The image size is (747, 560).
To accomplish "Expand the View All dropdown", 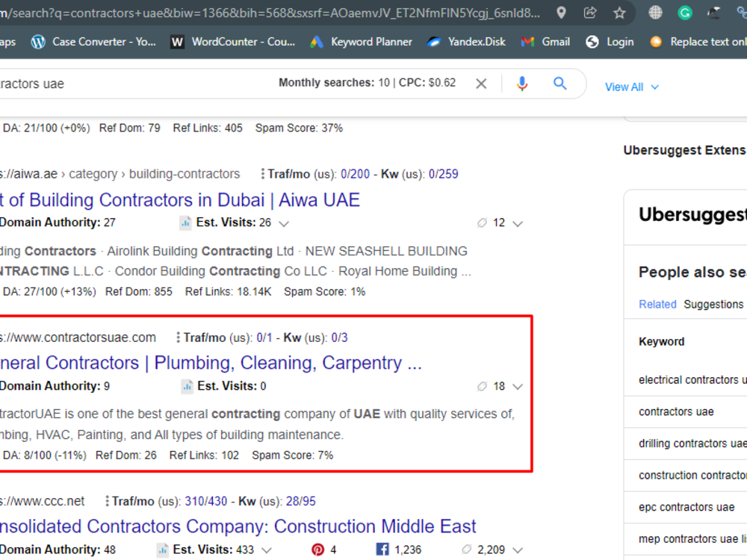I will tap(632, 87).
